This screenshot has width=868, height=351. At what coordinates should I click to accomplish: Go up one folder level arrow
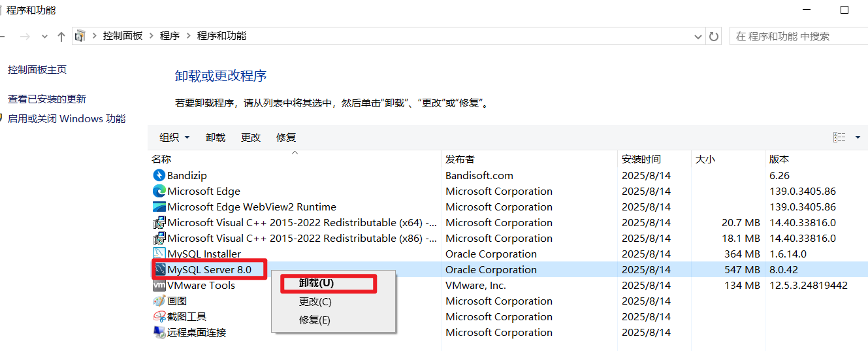[x=61, y=37]
